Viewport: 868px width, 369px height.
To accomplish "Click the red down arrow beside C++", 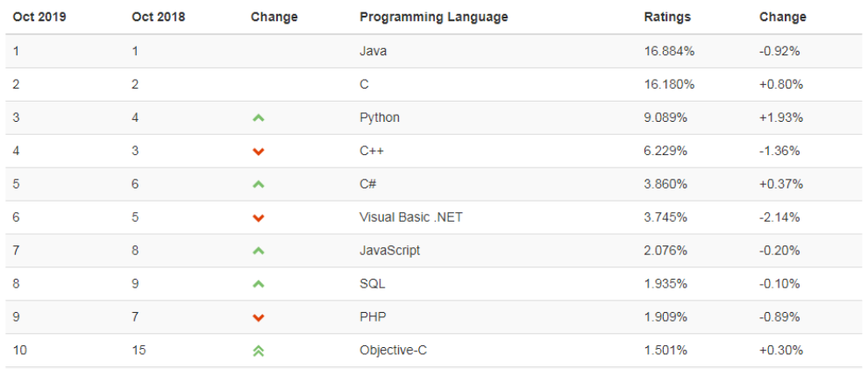I will 259,151.
